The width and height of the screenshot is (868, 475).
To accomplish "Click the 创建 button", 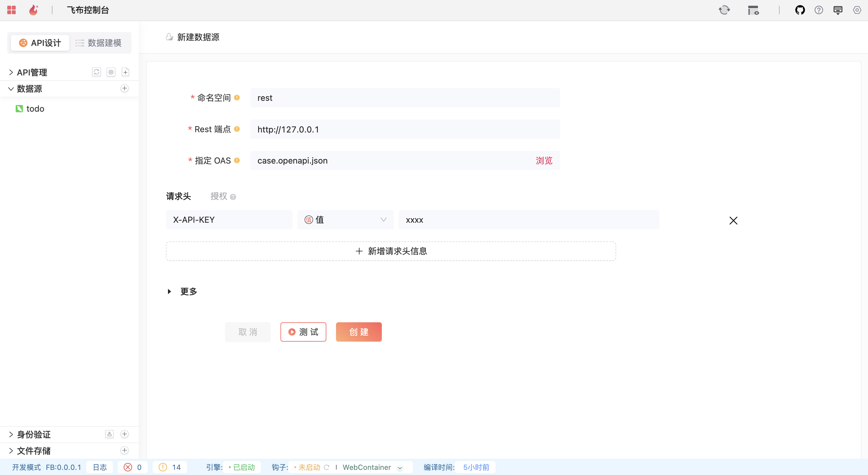I will tap(359, 332).
